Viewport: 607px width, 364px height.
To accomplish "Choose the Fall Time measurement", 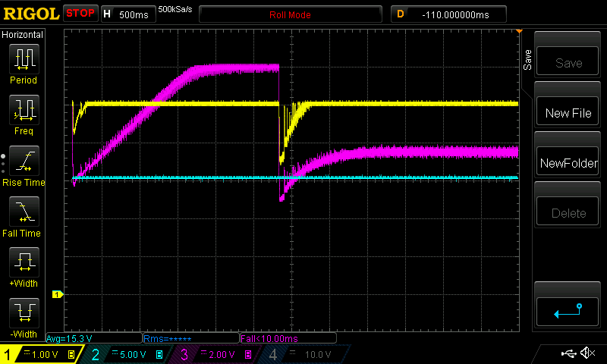I will 23,217.
